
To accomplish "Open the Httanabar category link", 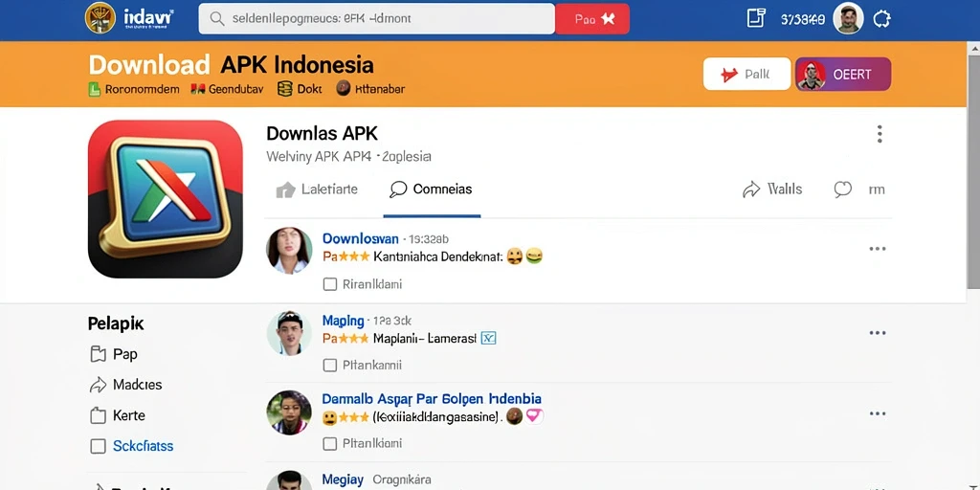I will tap(370, 89).
